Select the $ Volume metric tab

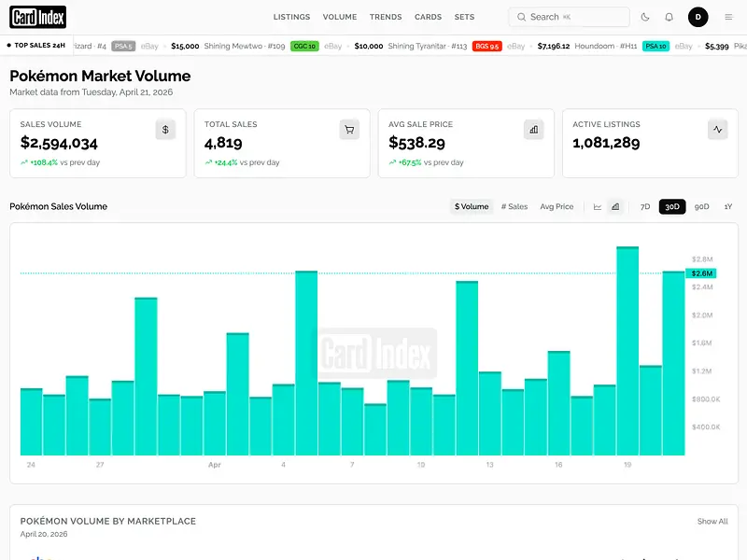(472, 206)
